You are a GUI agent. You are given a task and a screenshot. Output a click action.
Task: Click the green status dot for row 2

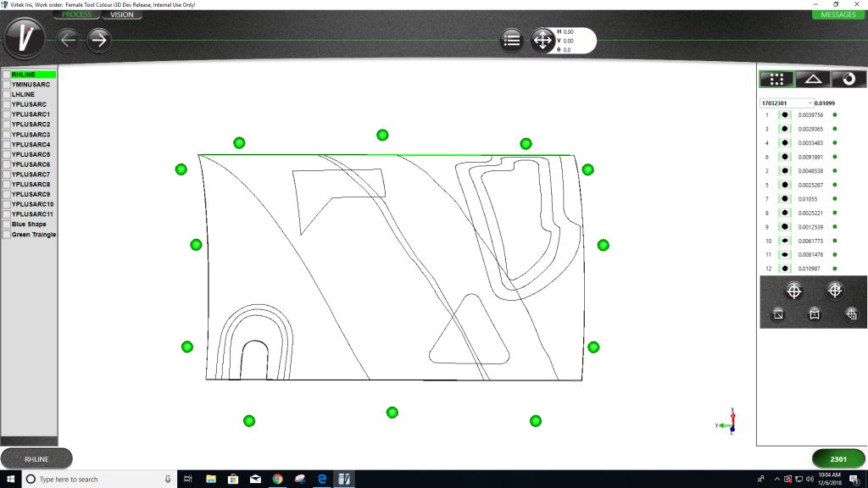click(x=835, y=171)
